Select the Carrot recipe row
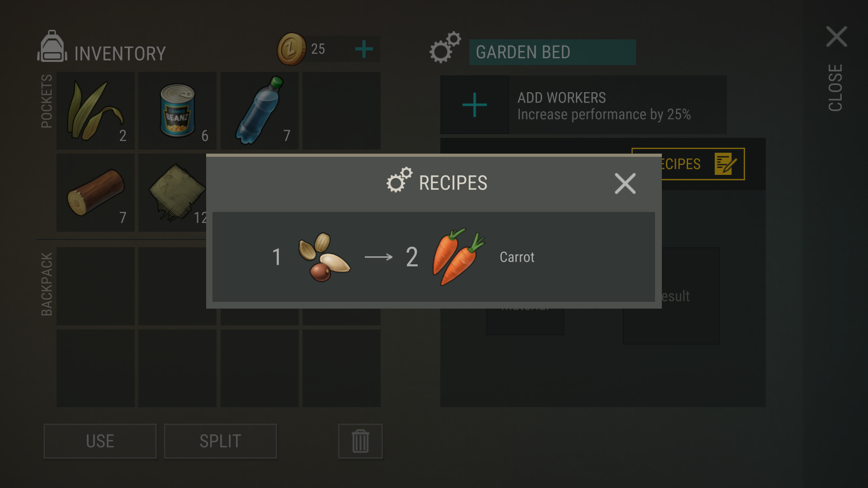Screen dimensions: 868x488 [434, 257]
